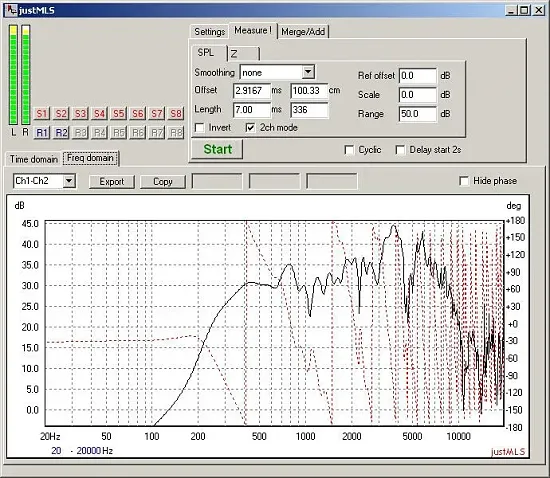This screenshot has width=550, height=478.
Task: Click the S2 store slot button
Action: click(x=61, y=114)
